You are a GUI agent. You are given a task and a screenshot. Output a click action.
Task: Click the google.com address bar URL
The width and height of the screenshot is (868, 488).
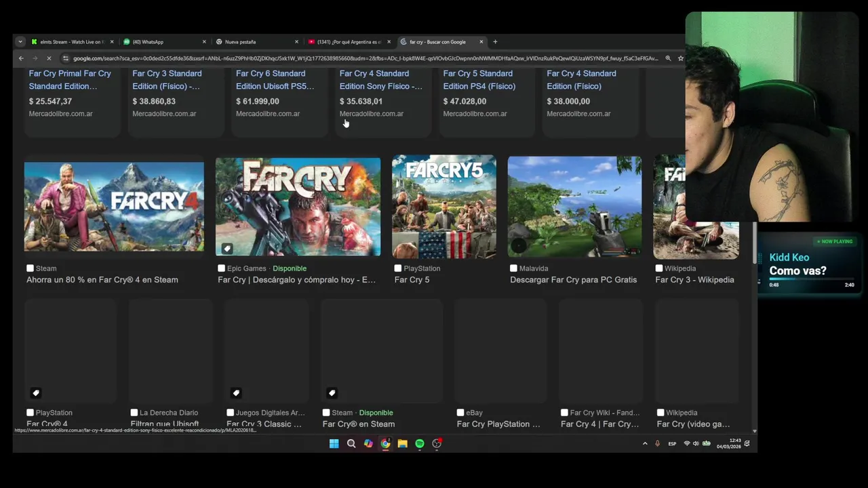click(365, 58)
